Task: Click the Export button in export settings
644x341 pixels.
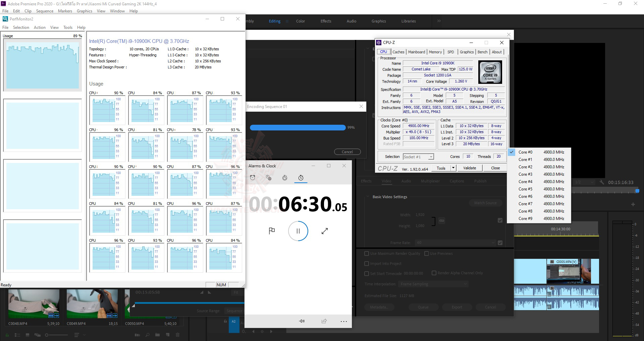Action: (457, 307)
